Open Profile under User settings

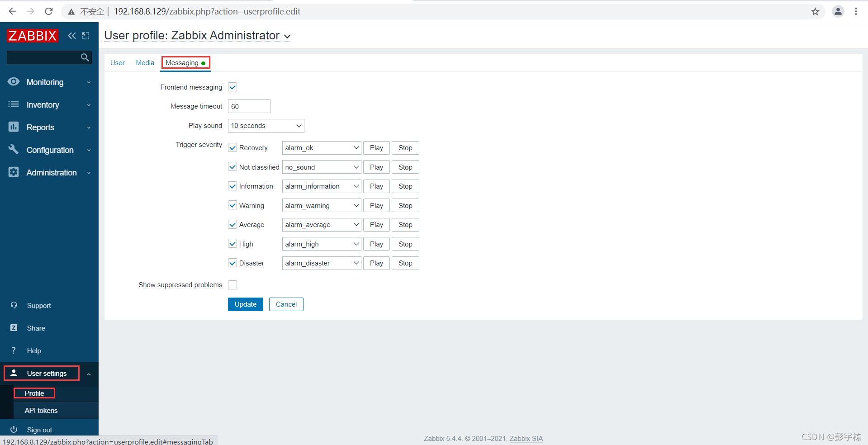pyautogui.click(x=34, y=393)
